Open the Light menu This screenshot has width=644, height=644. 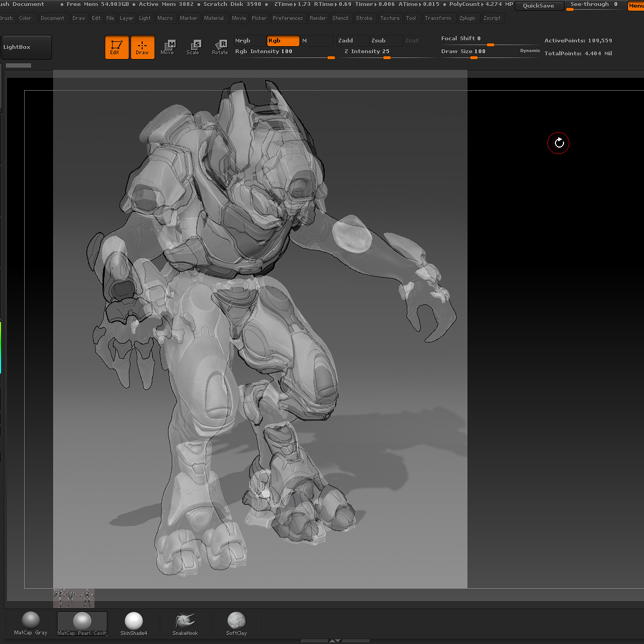(145, 18)
